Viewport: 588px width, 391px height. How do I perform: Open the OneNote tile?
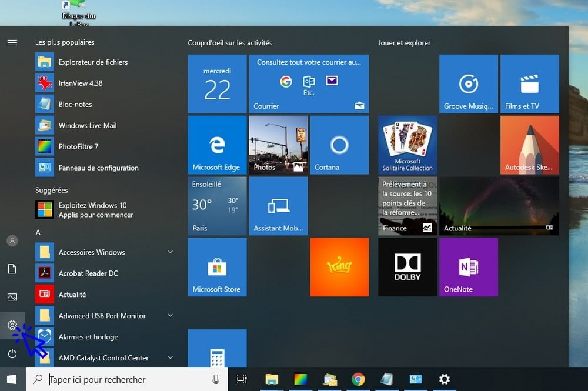point(469,268)
